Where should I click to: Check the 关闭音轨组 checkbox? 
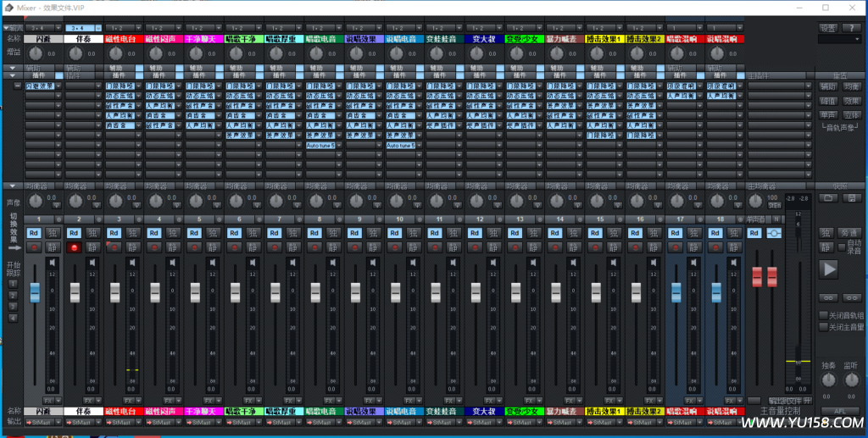[822, 315]
